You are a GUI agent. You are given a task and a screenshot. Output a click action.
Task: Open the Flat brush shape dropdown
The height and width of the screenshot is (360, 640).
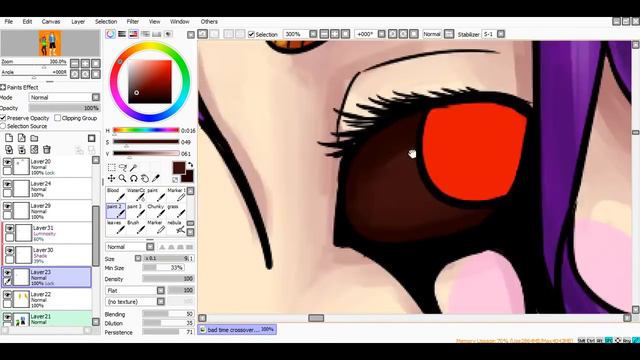tap(135, 290)
